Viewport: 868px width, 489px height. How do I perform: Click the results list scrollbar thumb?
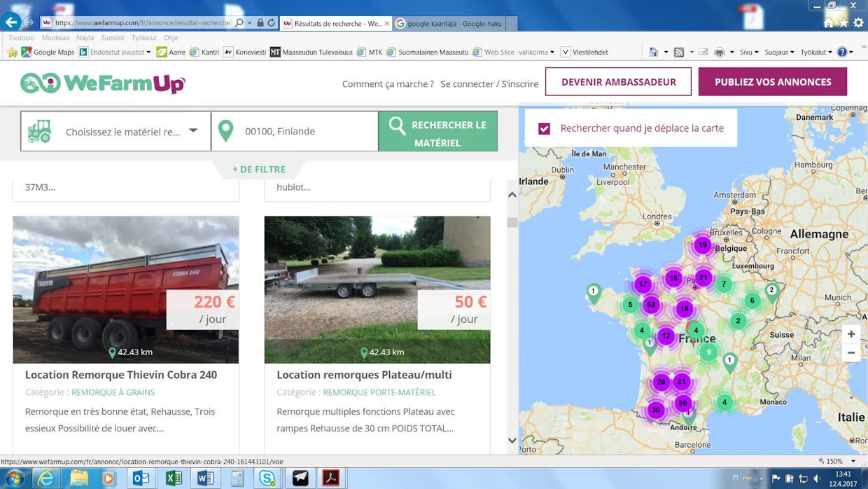pyautogui.click(x=512, y=222)
